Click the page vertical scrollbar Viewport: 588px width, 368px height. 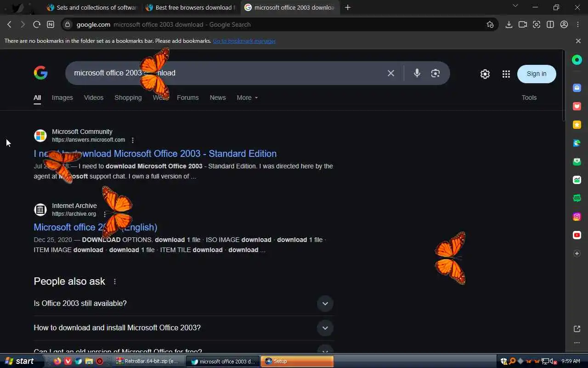(564, 85)
